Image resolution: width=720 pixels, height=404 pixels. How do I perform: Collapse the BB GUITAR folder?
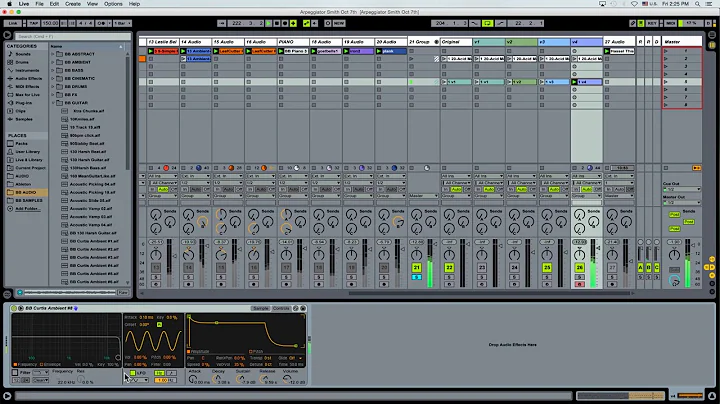[x=53, y=103]
